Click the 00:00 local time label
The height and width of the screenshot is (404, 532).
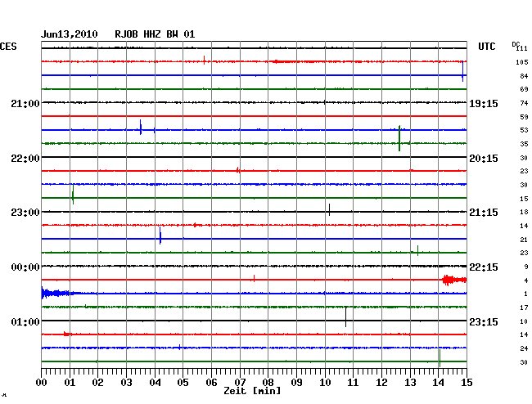(25, 267)
